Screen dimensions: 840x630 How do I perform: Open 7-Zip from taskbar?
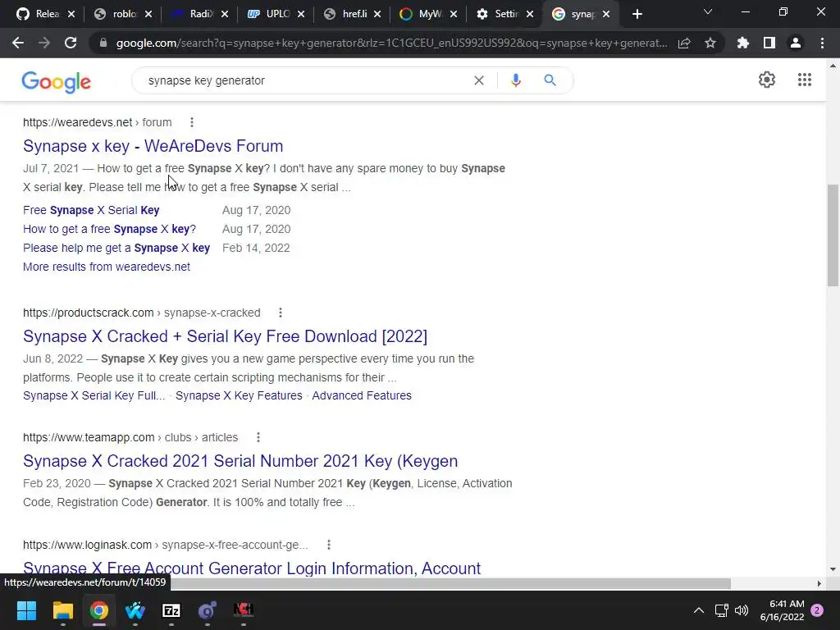pos(171,610)
